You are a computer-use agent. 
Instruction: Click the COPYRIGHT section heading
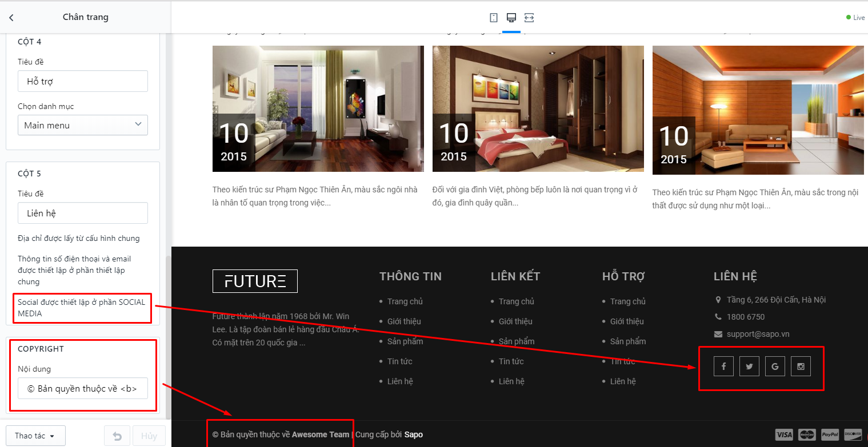pos(41,349)
